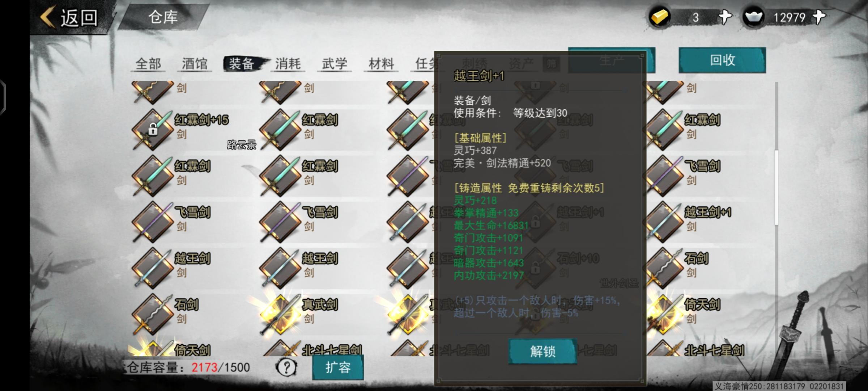The height and width of the screenshot is (391, 868).
Task: Click the 回收 recycle button
Action: [722, 60]
